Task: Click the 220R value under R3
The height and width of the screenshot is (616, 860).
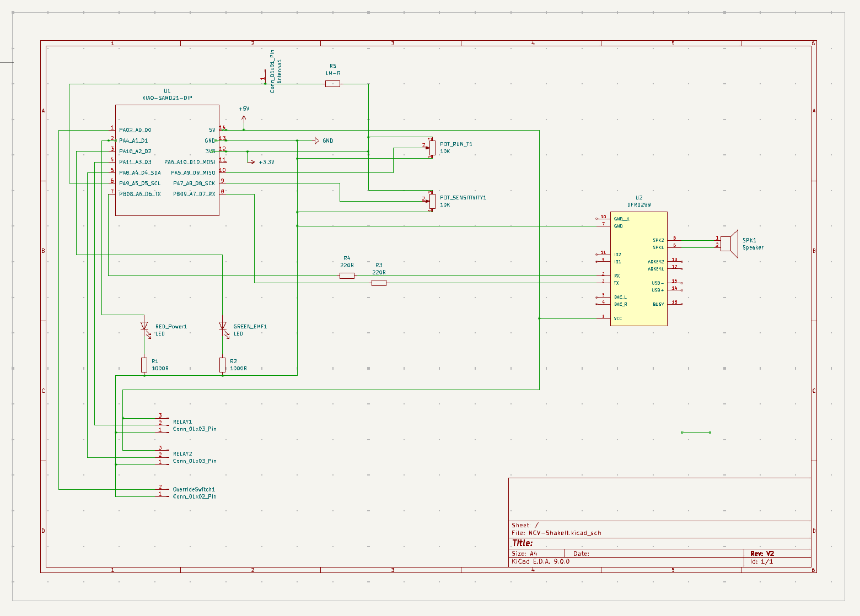Action: pos(379,272)
